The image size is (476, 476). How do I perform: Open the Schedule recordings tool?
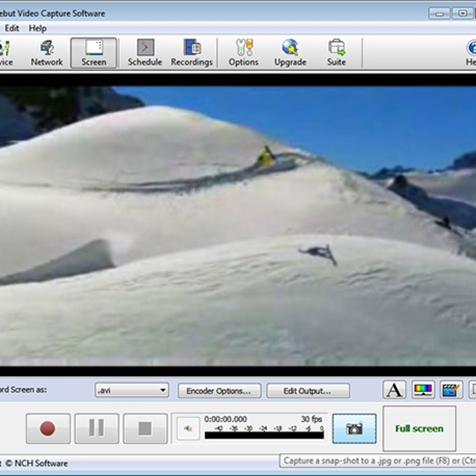tap(145, 53)
